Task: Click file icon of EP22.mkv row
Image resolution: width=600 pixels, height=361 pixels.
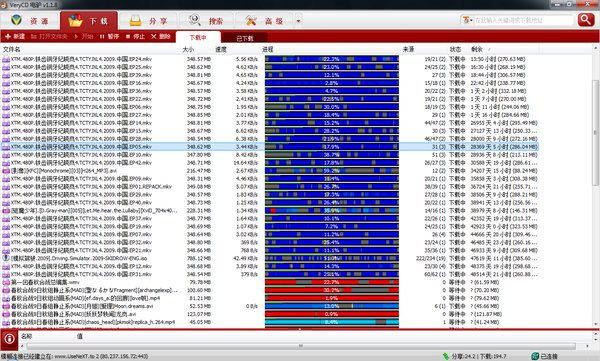Action: click(6, 99)
